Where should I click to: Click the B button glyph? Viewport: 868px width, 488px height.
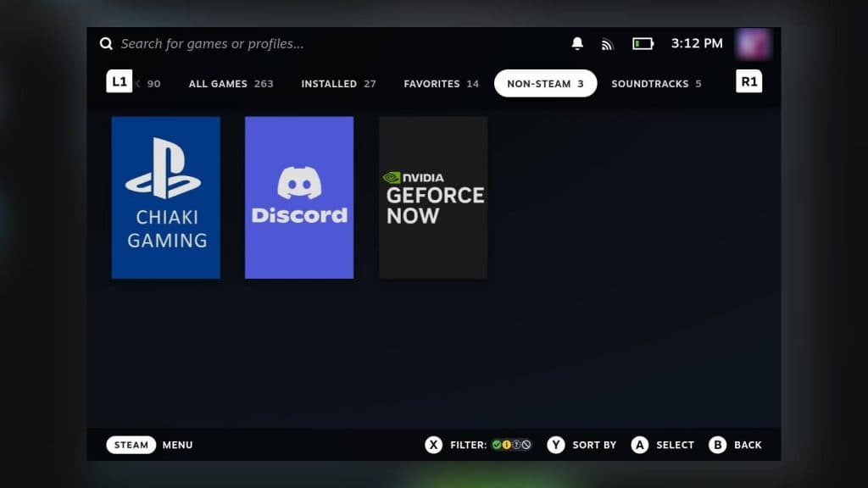click(x=717, y=445)
